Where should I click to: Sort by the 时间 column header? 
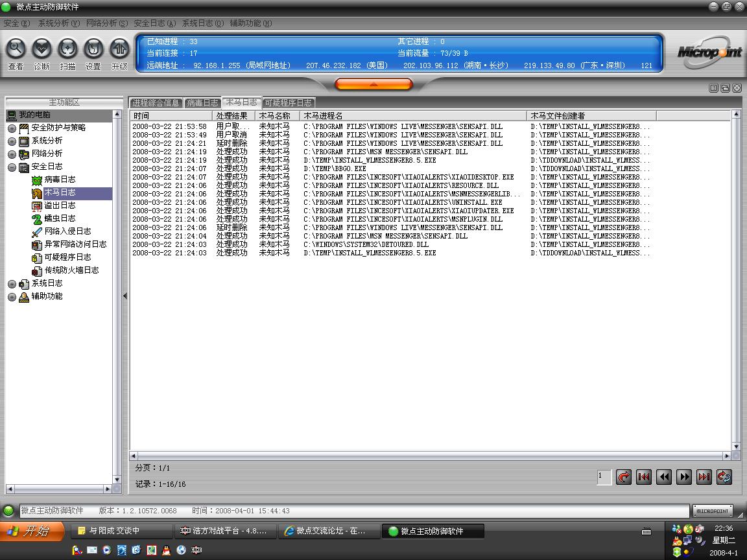(171, 116)
